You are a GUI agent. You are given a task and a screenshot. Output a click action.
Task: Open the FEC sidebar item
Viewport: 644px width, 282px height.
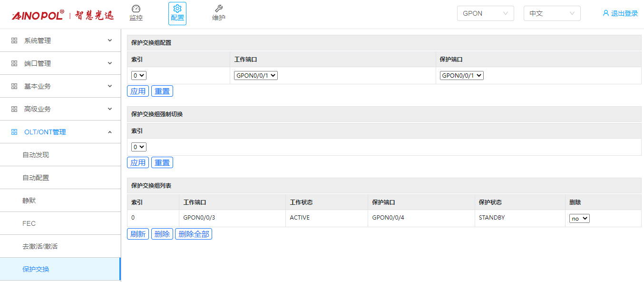coord(29,223)
